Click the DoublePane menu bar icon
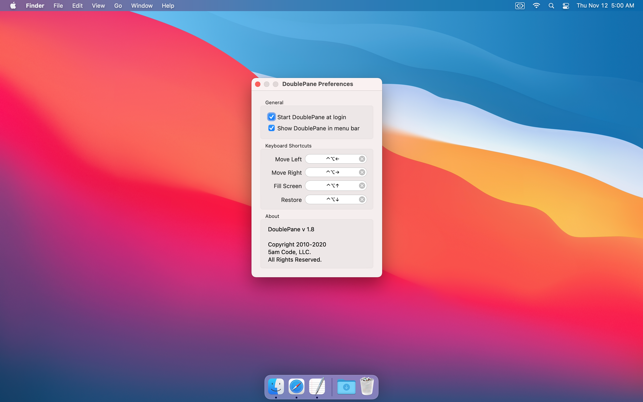 520,6
